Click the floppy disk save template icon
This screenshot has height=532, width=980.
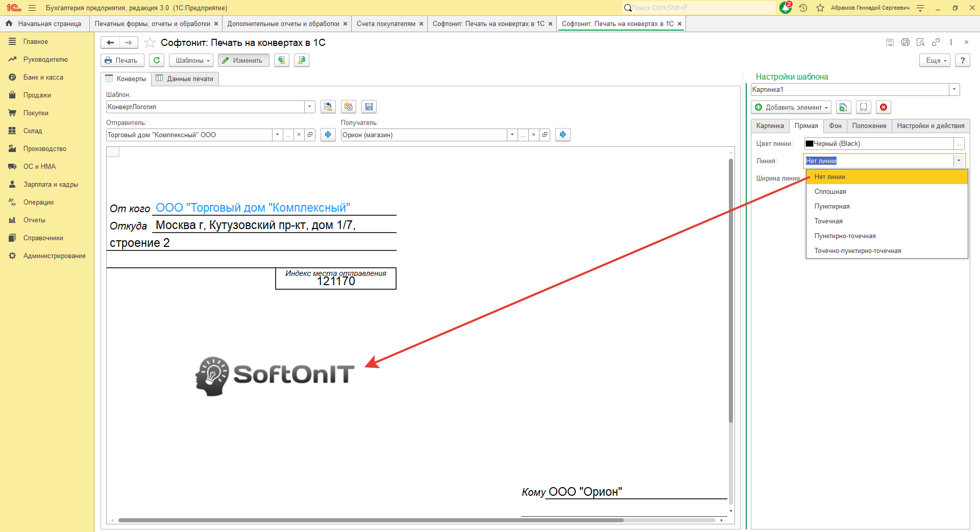pos(369,107)
